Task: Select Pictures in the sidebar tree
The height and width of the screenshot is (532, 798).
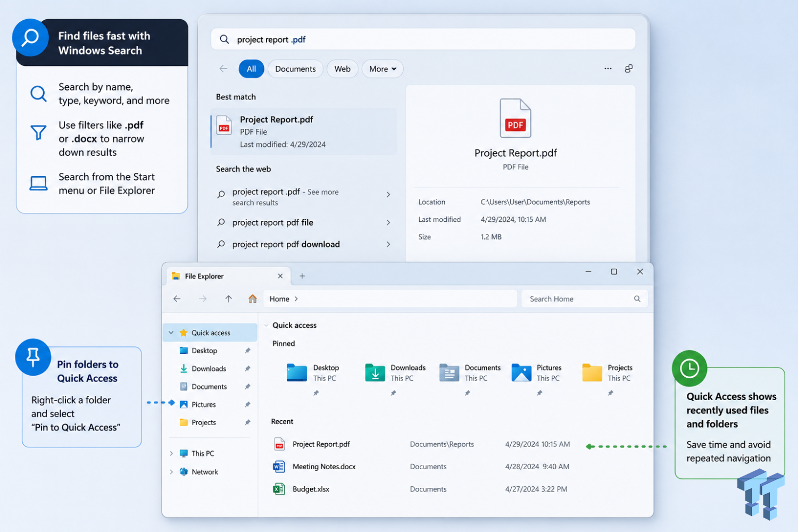Action: (x=210, y=404)
